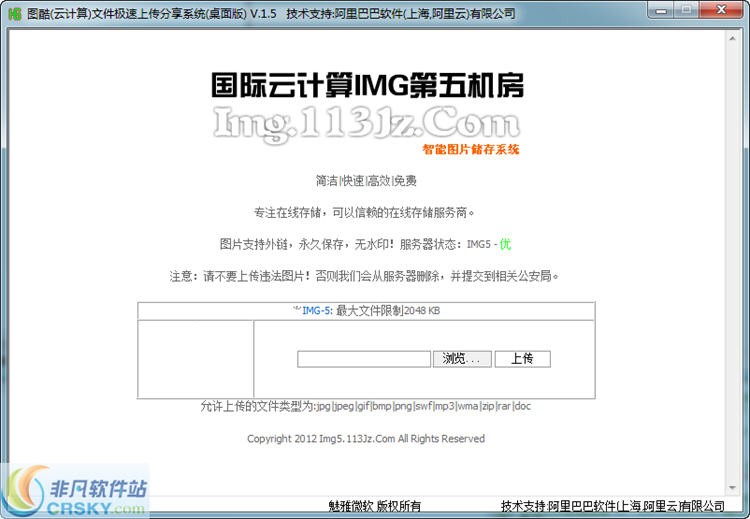
Task: Maximize the window
Action: pos(686,10)
